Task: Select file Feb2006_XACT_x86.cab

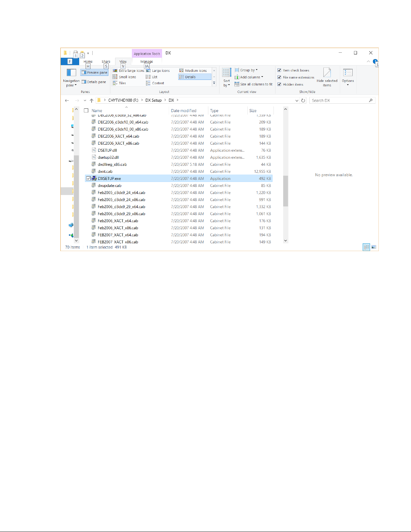Action: point(118,228)
